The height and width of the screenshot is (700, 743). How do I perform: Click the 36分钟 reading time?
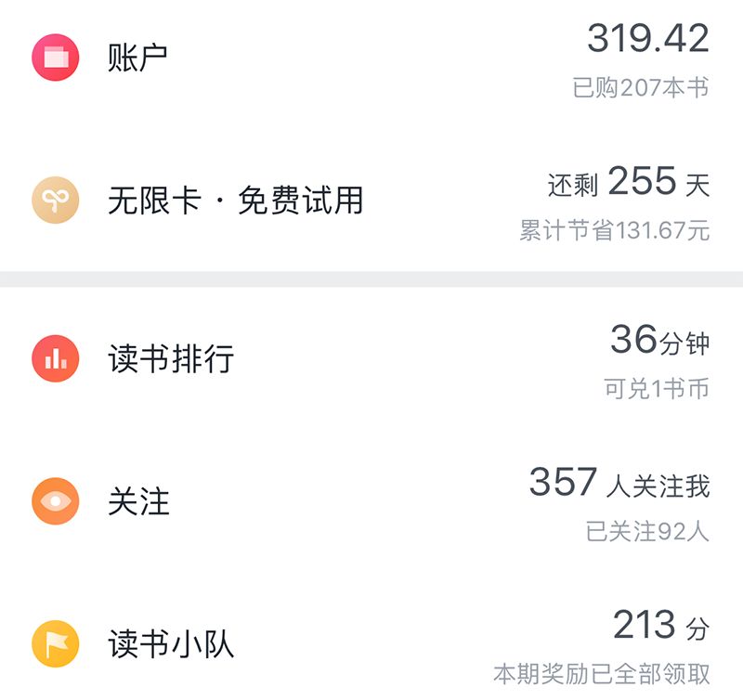coord(661,342)
